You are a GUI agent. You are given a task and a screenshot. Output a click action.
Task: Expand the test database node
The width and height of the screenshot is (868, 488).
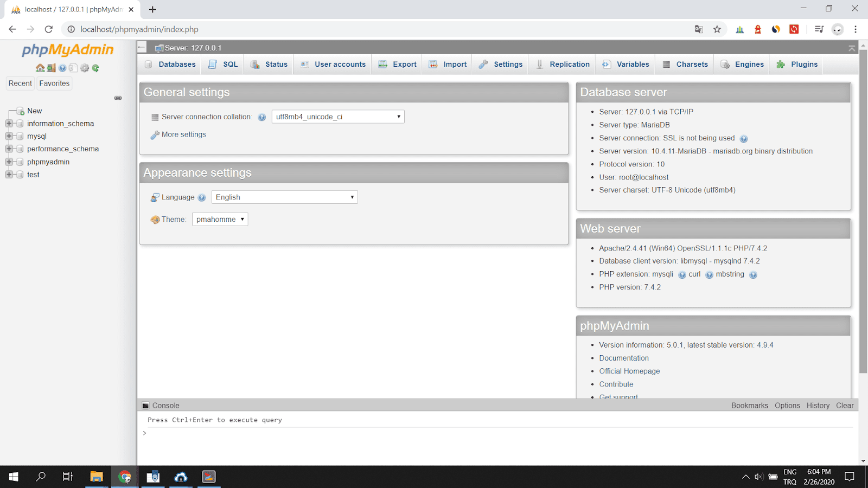coord(9,175)
